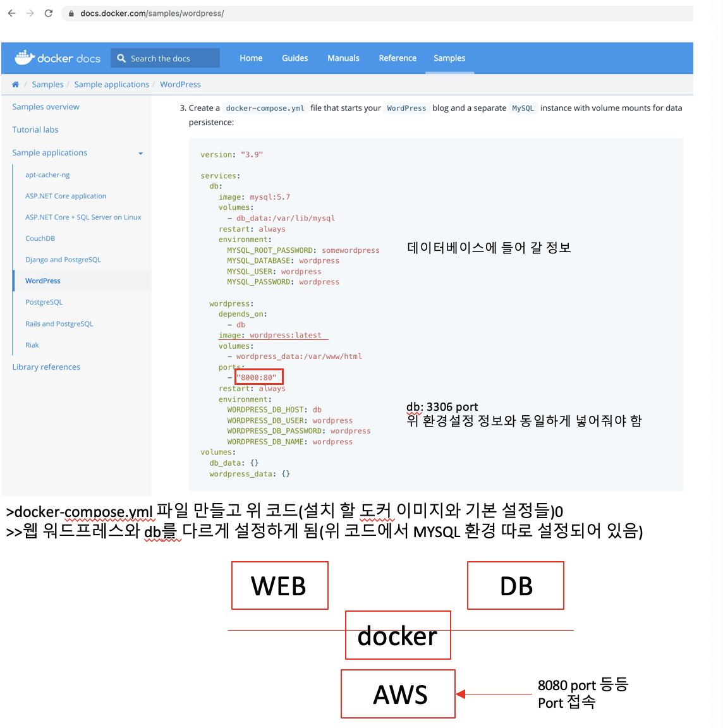Click the browser back arrow
The image size is (723, 728).
11,13
